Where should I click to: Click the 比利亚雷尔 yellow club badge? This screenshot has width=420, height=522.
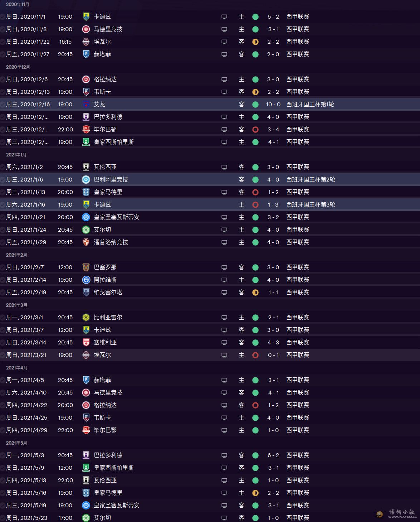pyautogui.click(x=86, y=318)
